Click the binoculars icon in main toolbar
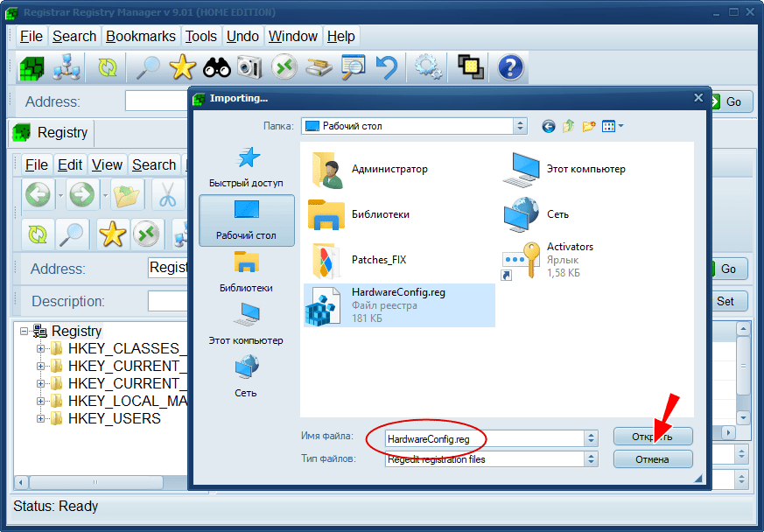This screenshot has width=764, height=532. click(x=216, y=67)
